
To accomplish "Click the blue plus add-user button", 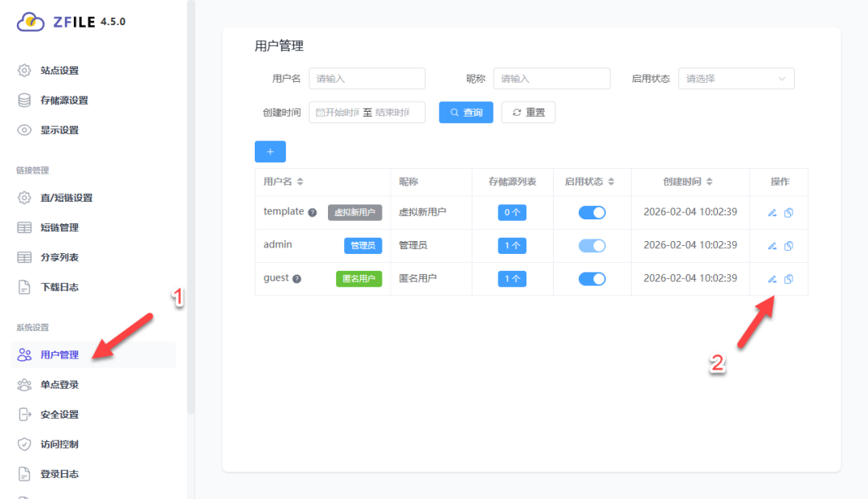I will click(x=270, y=152).
